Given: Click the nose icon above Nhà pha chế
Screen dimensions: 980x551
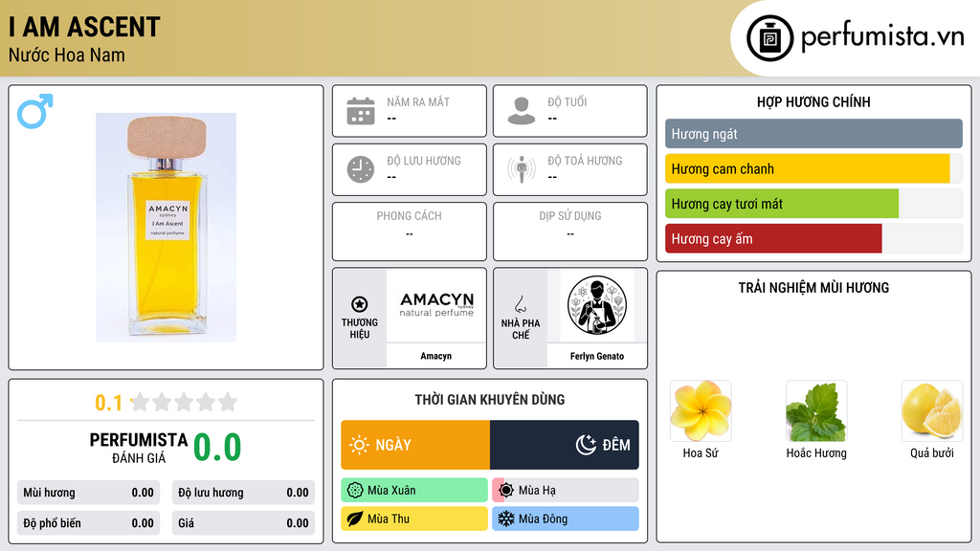Looking at the screenshot, I should (x=520, y=304).
